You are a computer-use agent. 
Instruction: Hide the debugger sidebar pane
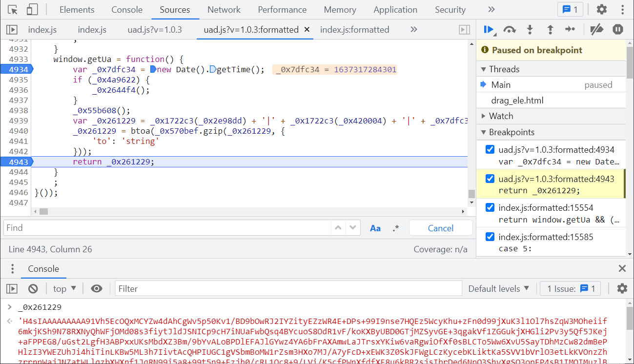(x=465, y=30)
